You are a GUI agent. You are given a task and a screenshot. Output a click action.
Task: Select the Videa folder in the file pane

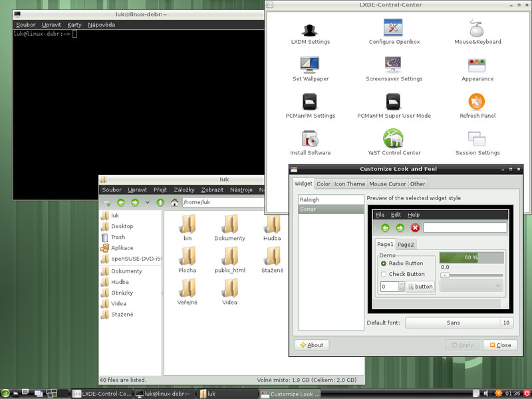pyautogui.click(x=229, y=292)
